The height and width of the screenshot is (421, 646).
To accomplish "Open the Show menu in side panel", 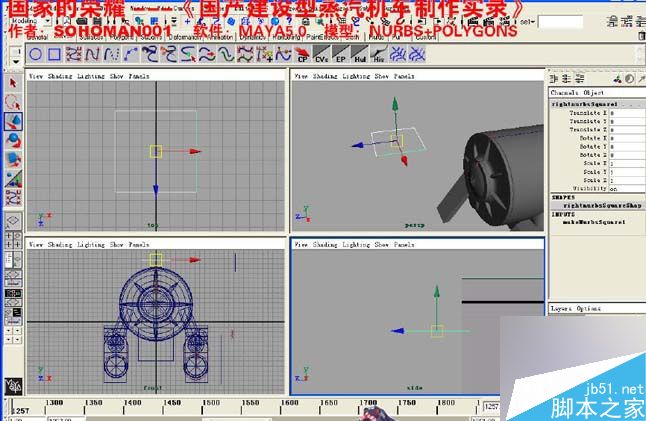I will [382, 244].
